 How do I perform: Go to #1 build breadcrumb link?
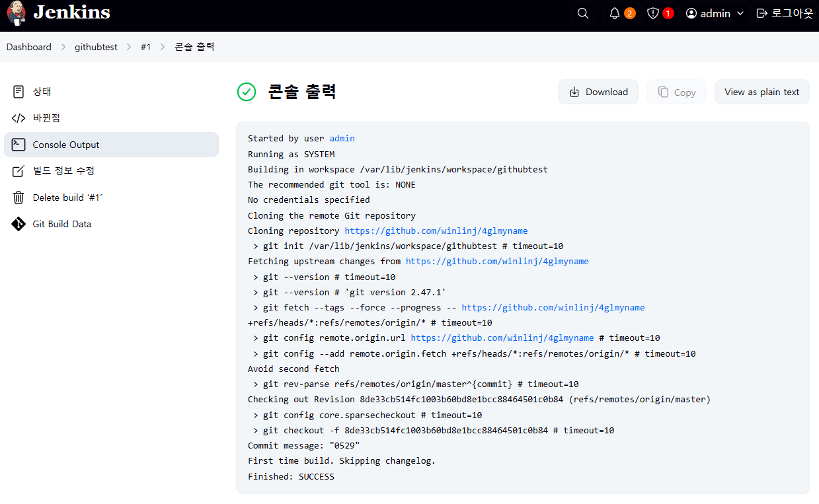(146, 47)
